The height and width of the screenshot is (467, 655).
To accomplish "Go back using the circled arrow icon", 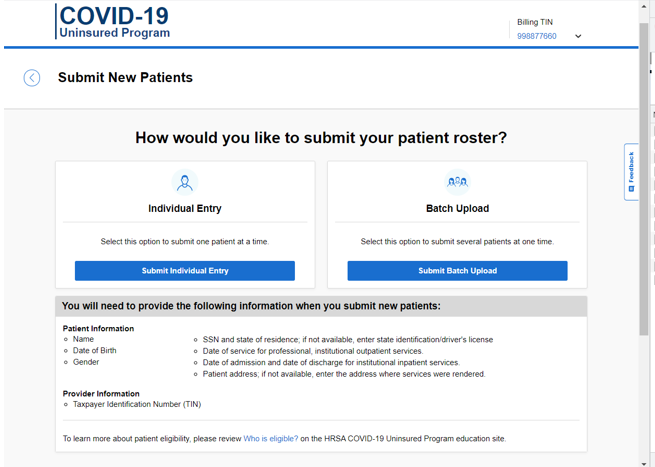I will (32, 78).
